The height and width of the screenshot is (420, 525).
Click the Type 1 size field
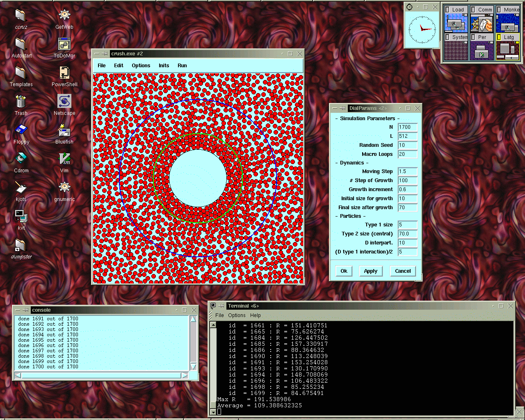pyautogui.click(x=408, y=225)
